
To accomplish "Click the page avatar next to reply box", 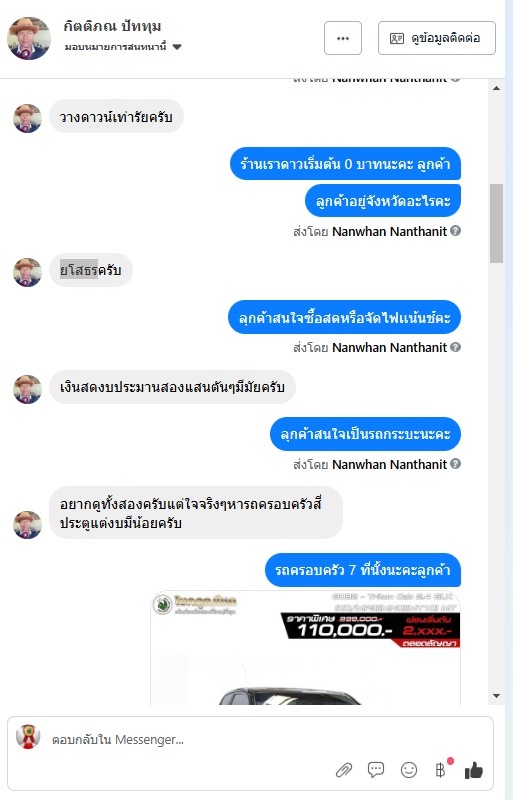I will click(x=28, y=736).
